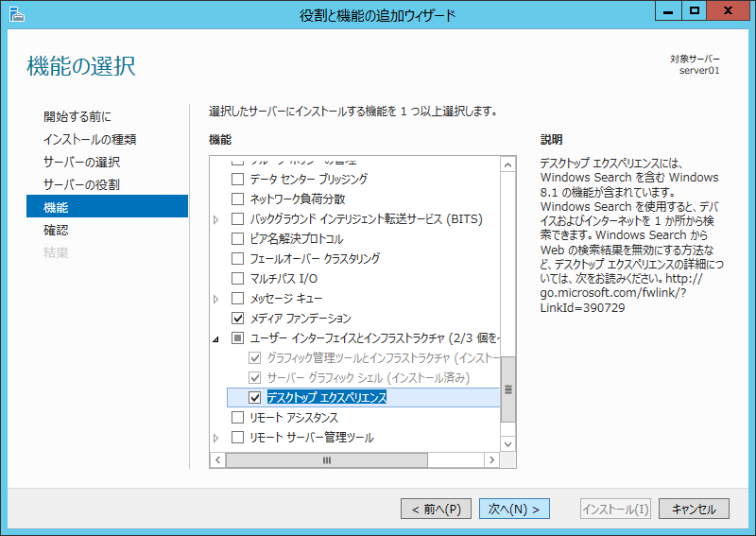Toggle the メディア ファンデーション checkbox
The image size is (756, 536).
[x=238, y=319]
